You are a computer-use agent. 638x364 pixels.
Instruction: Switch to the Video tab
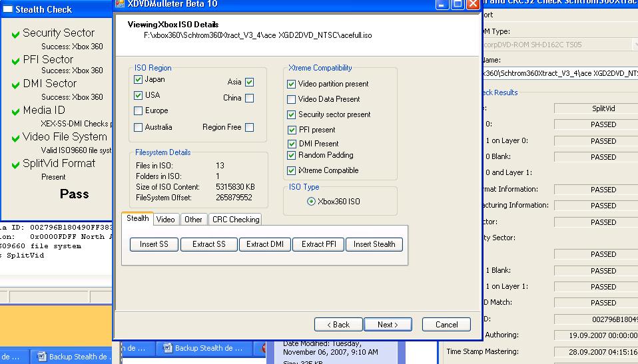pyautogui.click(x=165, y=219)
